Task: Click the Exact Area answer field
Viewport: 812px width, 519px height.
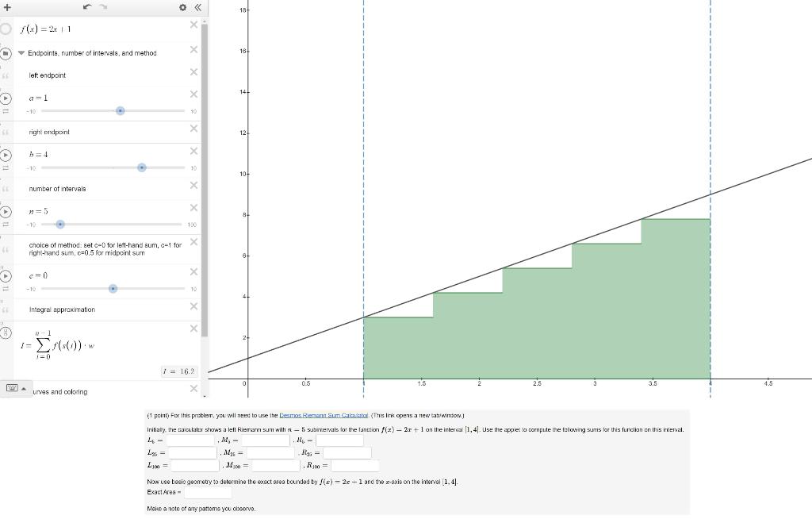Action: click(x=208, y=492)
